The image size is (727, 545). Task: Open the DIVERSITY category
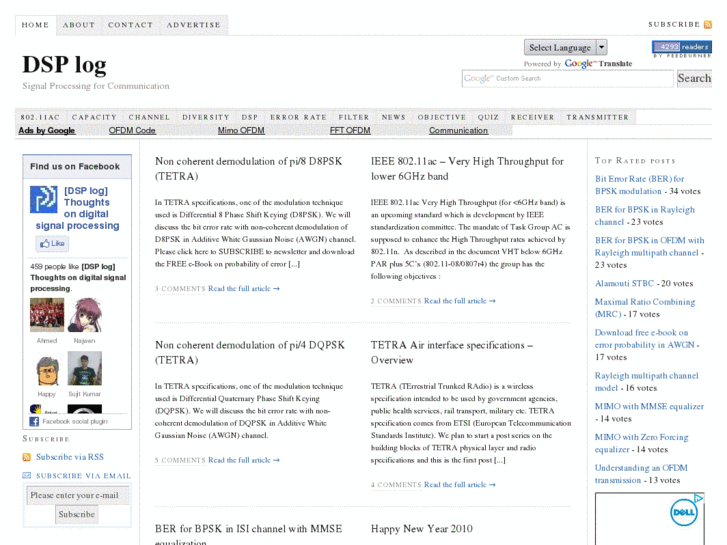click(206, 117)
